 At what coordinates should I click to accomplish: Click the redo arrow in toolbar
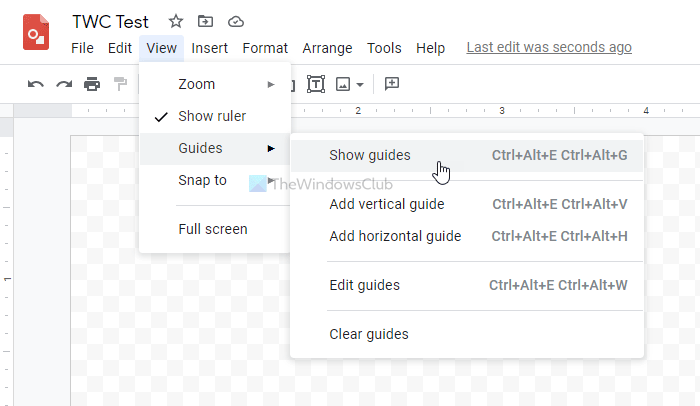pos(64,84)
